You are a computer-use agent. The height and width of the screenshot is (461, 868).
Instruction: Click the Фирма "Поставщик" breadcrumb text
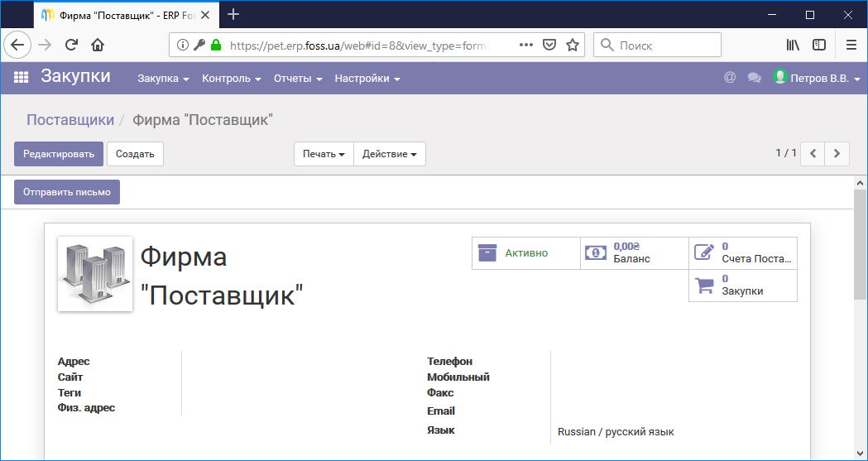[203, 119]
